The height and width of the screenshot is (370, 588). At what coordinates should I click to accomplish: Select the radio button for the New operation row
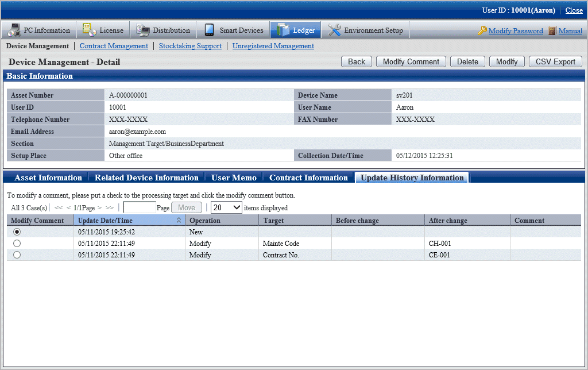point(17,232)
